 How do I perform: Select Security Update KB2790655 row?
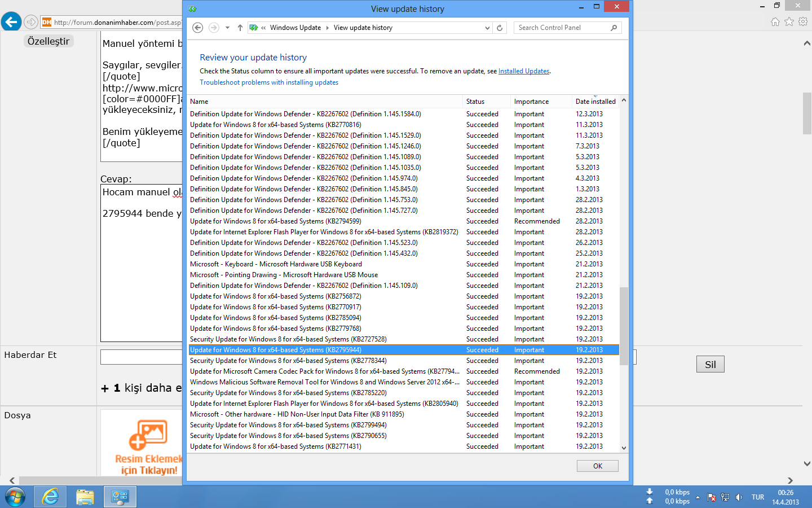point(404,436)
